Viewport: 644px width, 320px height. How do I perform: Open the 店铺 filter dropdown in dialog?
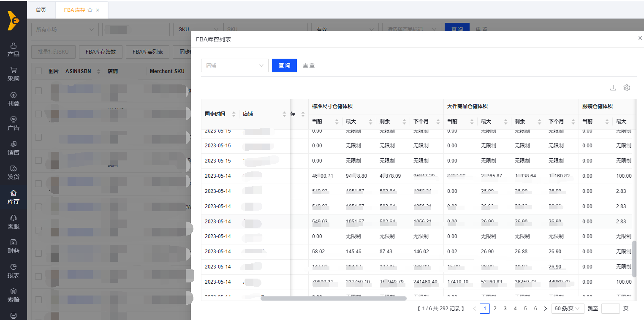point(235,65)
